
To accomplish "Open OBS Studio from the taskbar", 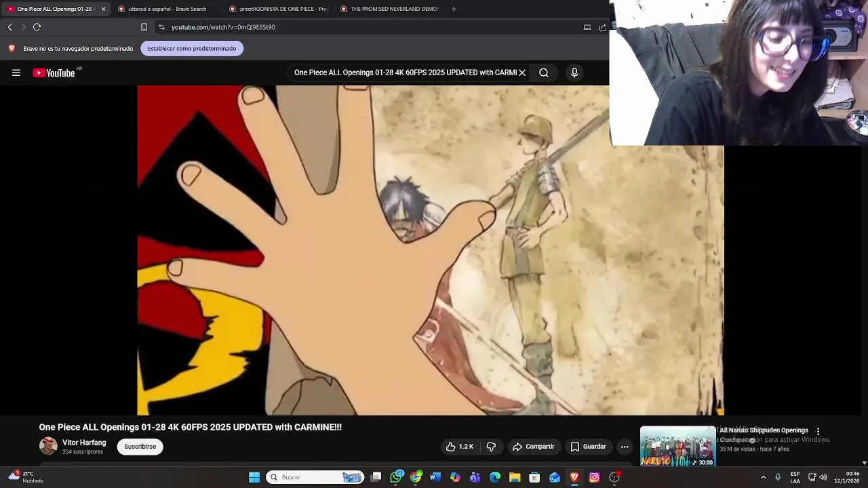I will pos(614,477).
